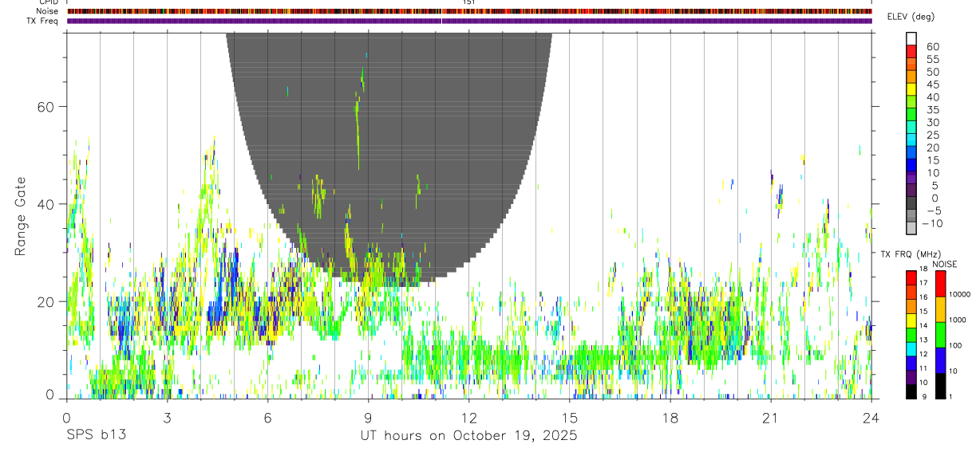Click the multicolored Noise strip above the plot
This screenshot has width=980, height=452.
tap(469, 11)
